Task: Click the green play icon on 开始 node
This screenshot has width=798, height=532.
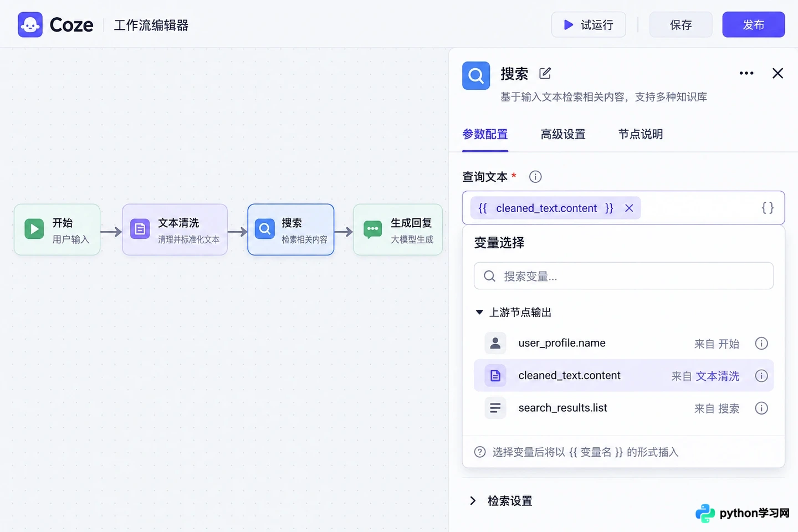Action: pyautogui.click(x=34, y=229)
